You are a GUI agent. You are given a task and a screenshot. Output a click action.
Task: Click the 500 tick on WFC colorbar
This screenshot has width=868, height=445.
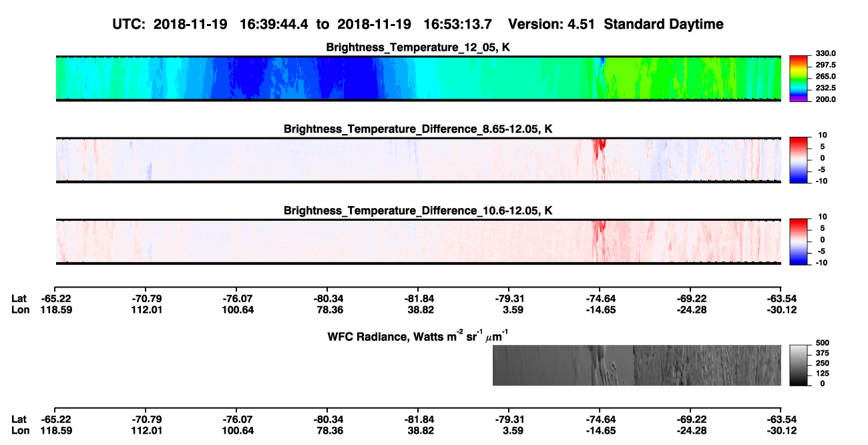(x=823, y=343)
